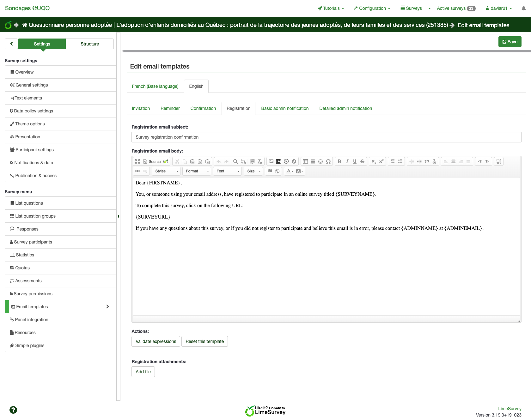
Task: Insert an image using the editor toolbar
Action: tap(271, 161)
